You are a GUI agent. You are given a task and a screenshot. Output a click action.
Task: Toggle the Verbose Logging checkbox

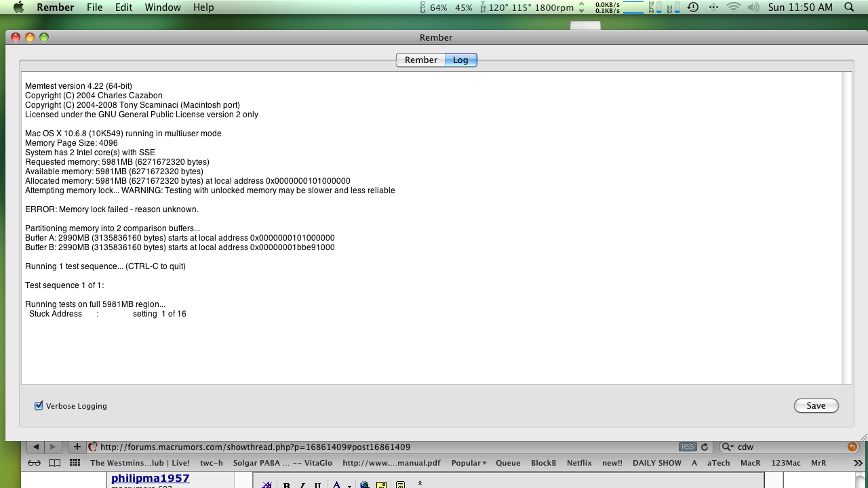coord(39,406)
